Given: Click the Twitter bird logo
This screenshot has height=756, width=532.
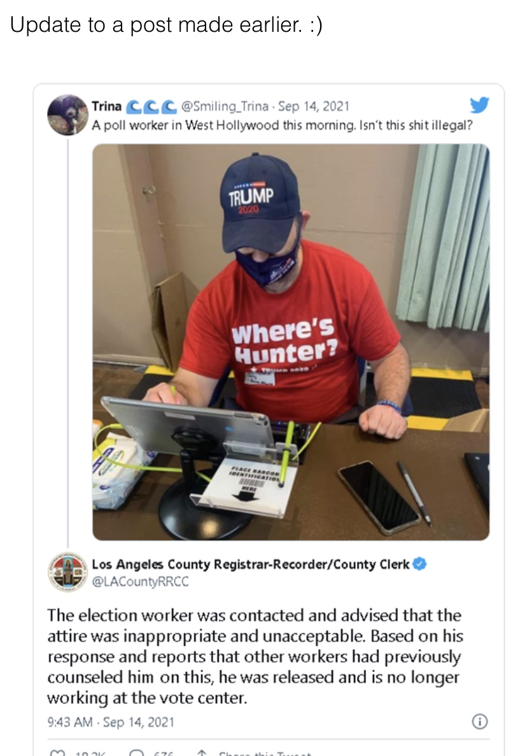Looking at the screenshot, I should coord(479,104).
